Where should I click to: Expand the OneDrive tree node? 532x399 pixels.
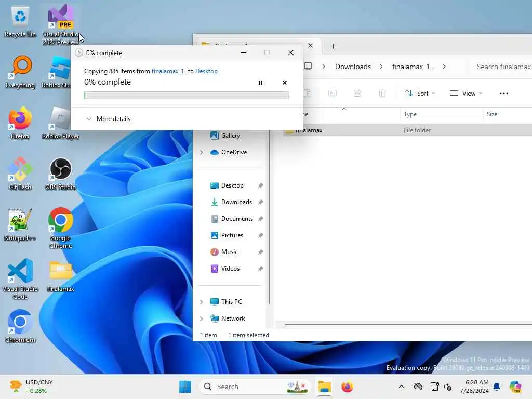(x=202, y=152)
